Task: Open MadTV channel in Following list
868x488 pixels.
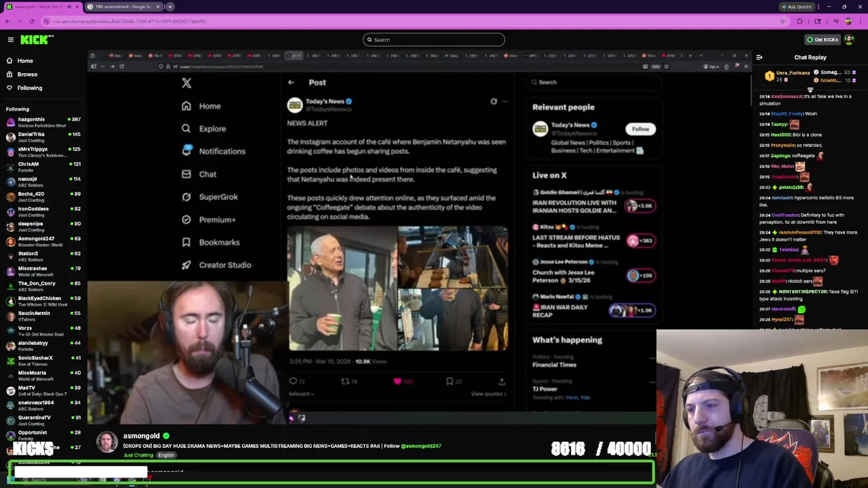Action: [43, 390]
